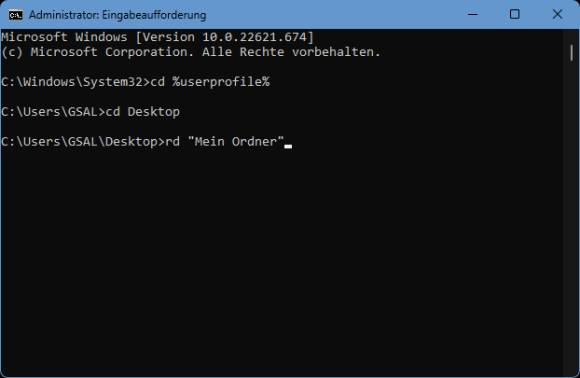The width and height of the screenshot is (580, 378).
Task: Click the quoted text "Mein Ordner"
Action: point(236,142)
